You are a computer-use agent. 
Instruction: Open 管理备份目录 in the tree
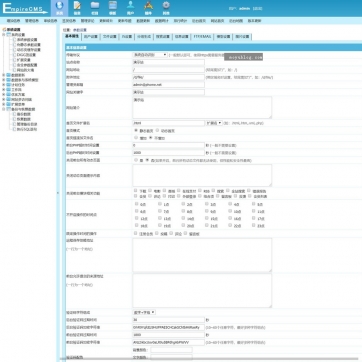click(27, 124)
